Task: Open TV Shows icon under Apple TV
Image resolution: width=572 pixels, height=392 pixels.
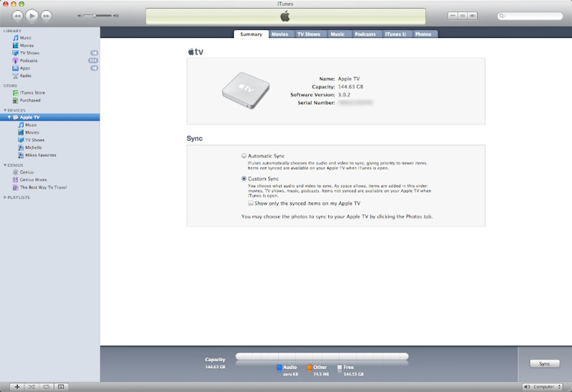Action: [21, 139]
